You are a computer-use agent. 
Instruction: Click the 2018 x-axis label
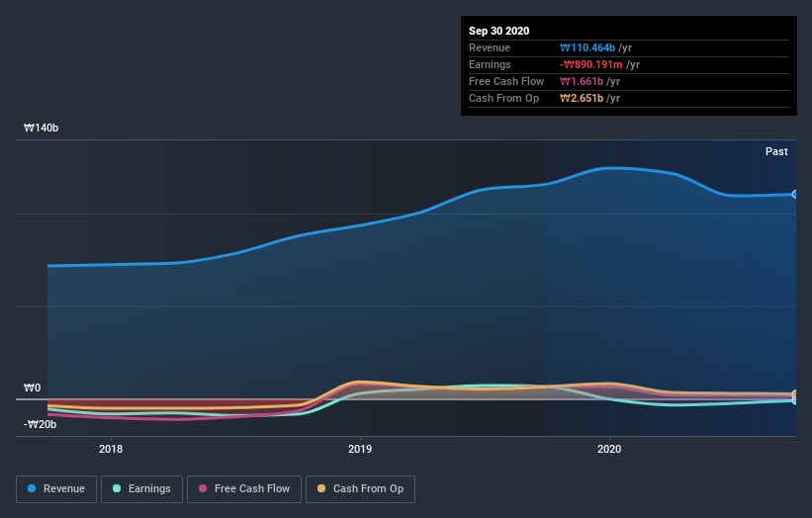pos(111,449)
